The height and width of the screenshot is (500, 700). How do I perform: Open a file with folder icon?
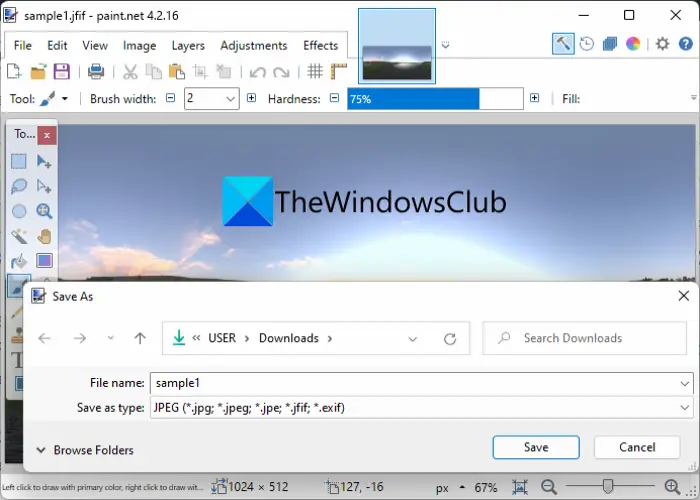point(38,71)
